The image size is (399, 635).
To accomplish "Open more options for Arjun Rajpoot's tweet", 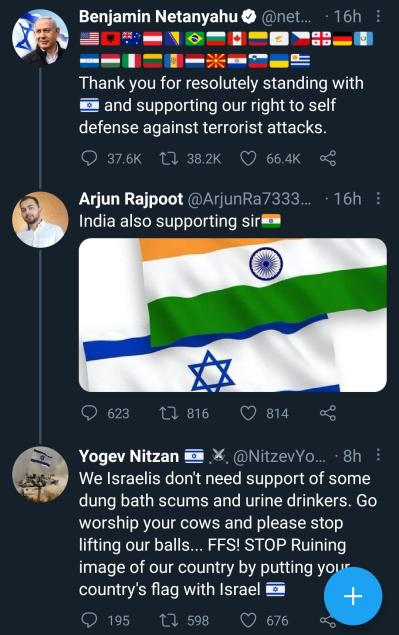I will (x=378, y=198).
